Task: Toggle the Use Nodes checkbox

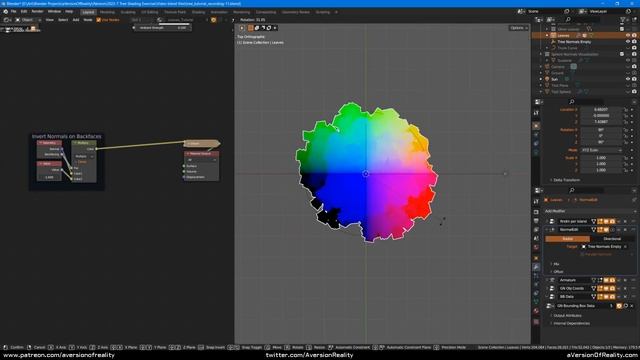Action: point(98,20)
